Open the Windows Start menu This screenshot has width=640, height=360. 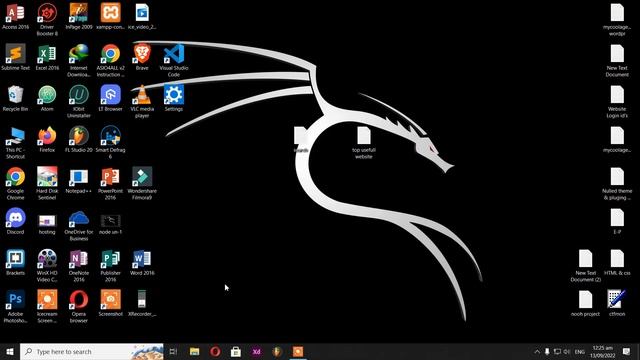tap(10, 351)
